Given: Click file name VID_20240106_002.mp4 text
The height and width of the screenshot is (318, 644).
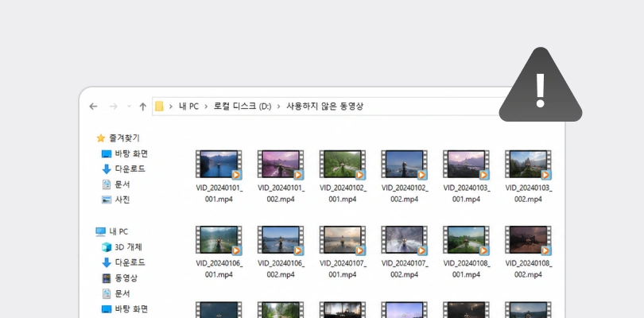Looking at the screenshot, I should pyautogui.click(x=281, y=269).
